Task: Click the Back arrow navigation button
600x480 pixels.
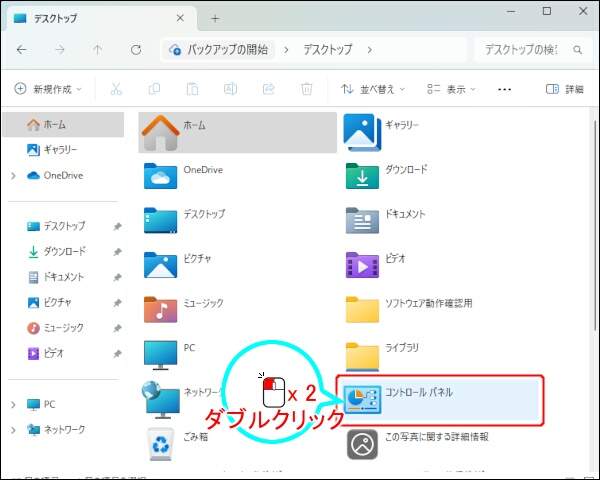Action: click(x=22, y=49)
